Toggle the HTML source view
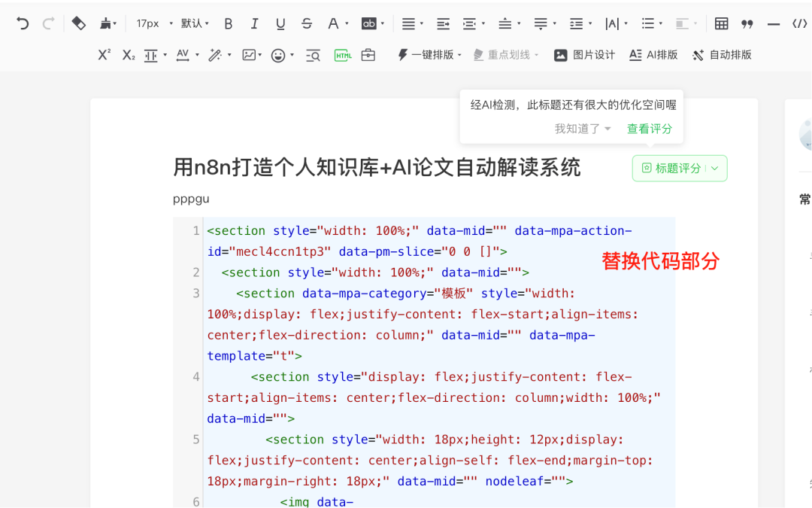 (x=343, y=55)
